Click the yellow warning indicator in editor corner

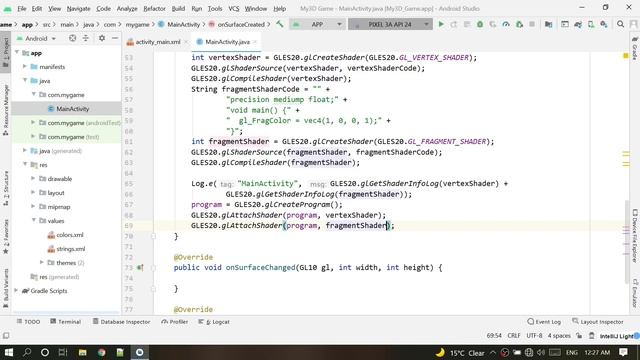click(626, 56)
